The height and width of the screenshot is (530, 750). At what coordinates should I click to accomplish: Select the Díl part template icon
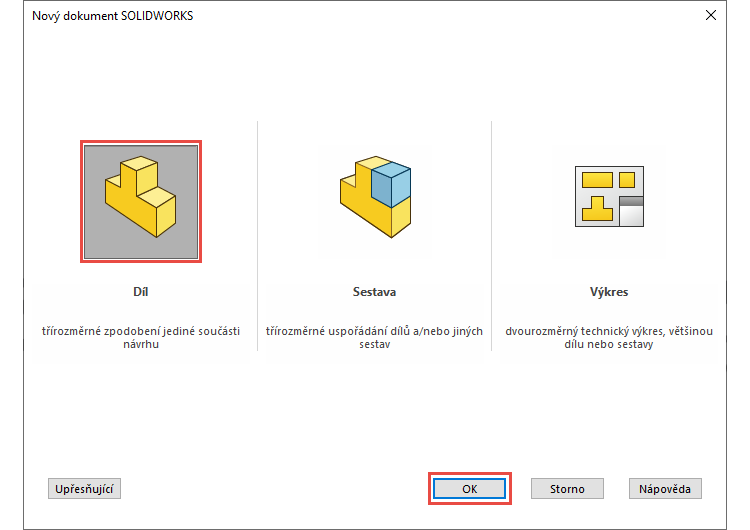(141, 201)
